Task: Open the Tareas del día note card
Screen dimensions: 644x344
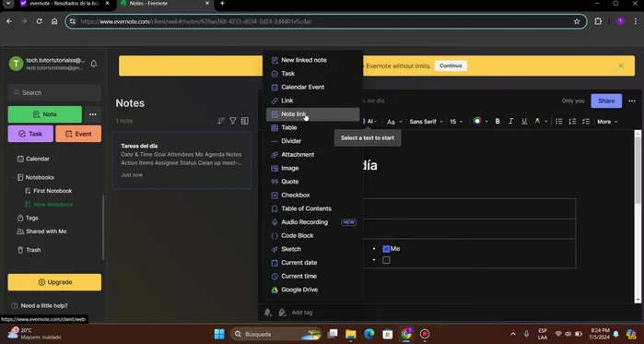Action: tap(181, 160)
